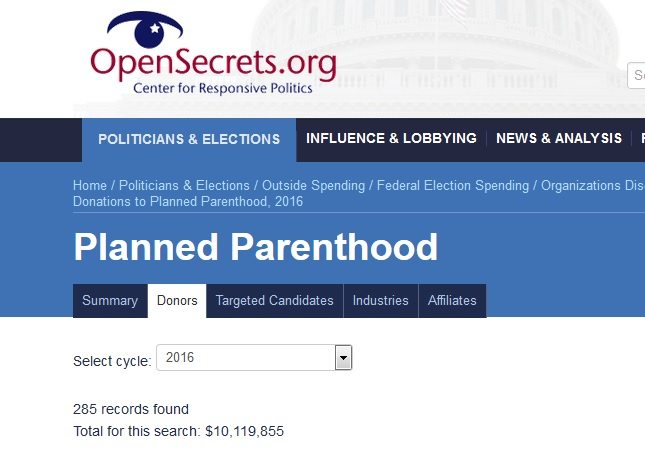Click Organizations Disclosing breadcrumb link
Screen dimensions: 645x453
click(x=593, y=186)
